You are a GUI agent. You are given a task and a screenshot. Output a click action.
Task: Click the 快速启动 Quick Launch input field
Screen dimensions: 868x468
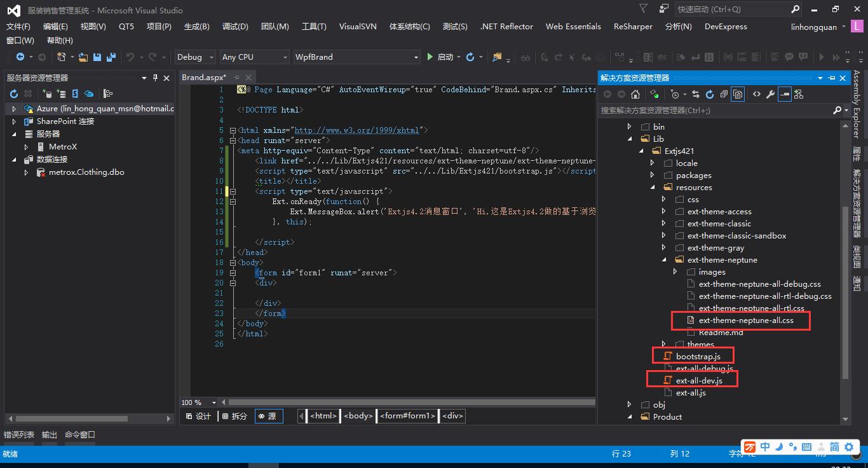(732, 10)
